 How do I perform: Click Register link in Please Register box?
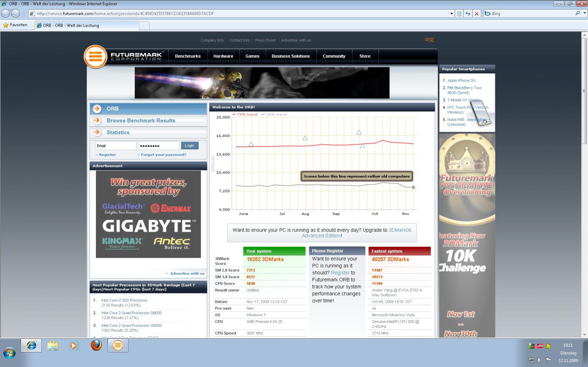340,273
